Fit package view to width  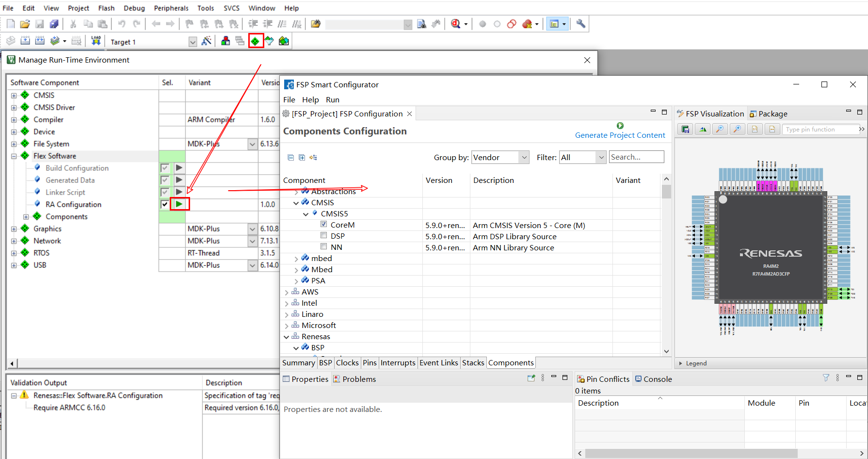(x=772, y=129)
